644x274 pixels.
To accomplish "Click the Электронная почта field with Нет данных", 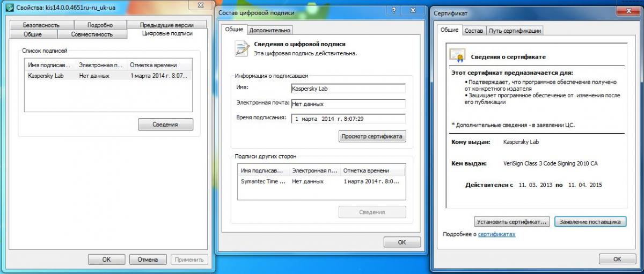I will [348, 104].
